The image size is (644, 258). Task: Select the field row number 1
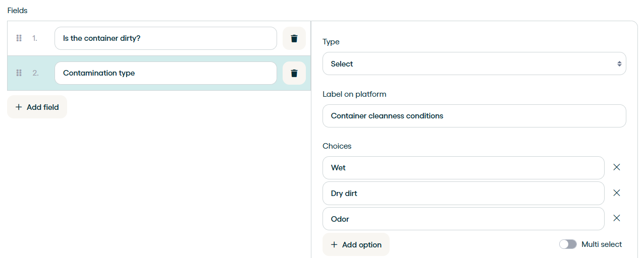click(35, 38)
